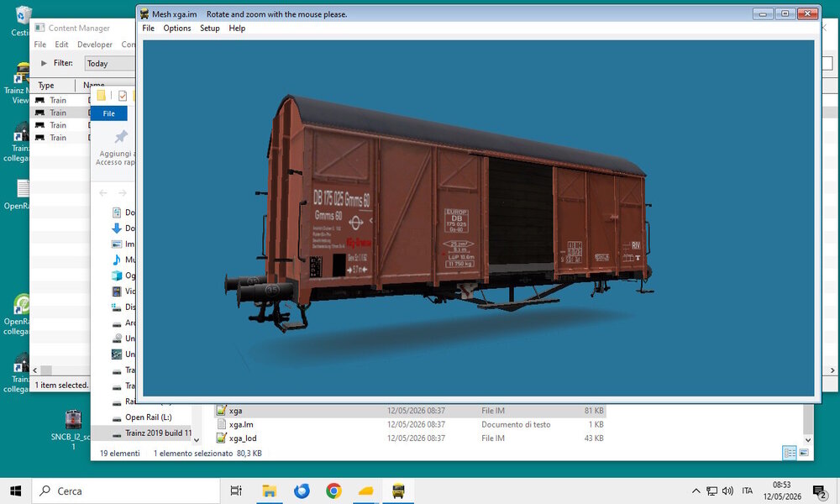Show hidden system tray icons
840x504 pixels.
(x=696, y=491)
